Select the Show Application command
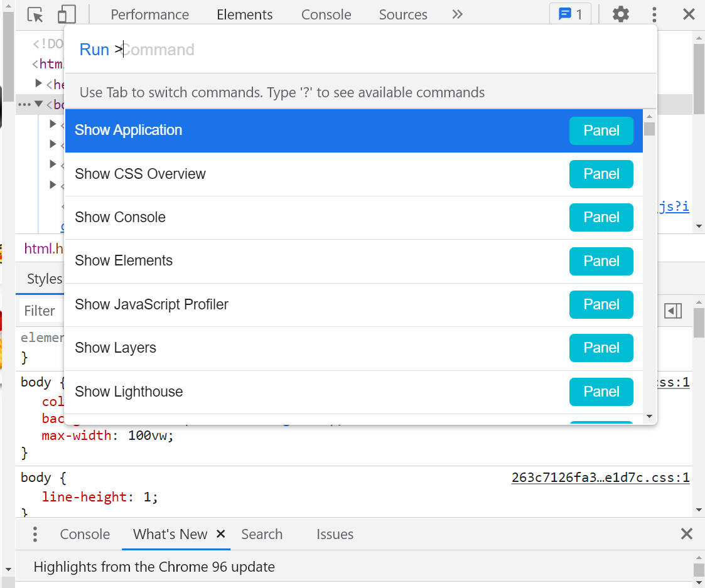The width and height of the screenshot is (705, 588). point(354,131)
